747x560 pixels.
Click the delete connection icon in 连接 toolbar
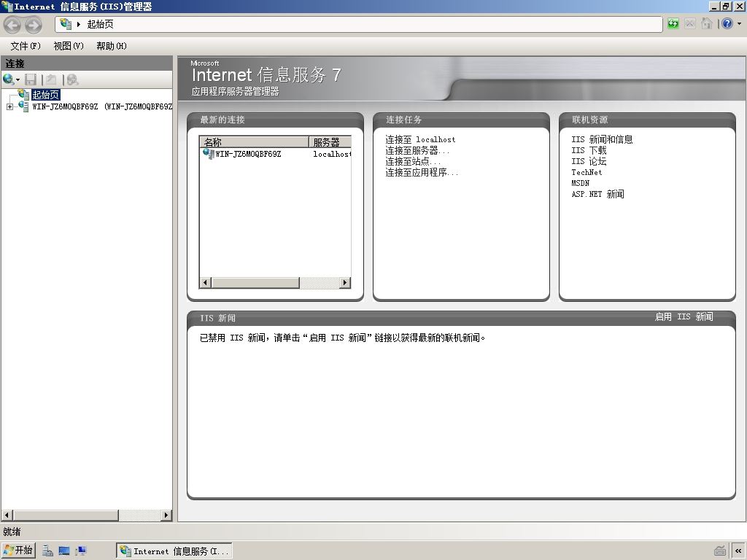[x=72, y=79]
